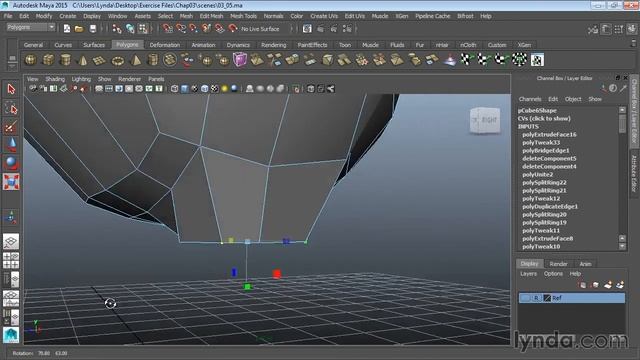
Task: Click the Channel Box scrollbar down arrow
Action: 622,247
